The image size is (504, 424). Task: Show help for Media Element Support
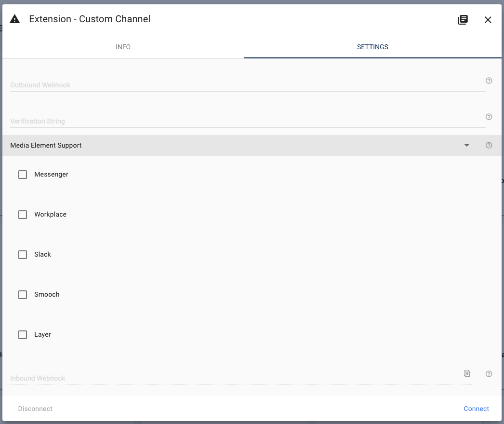tap(489, 145)
